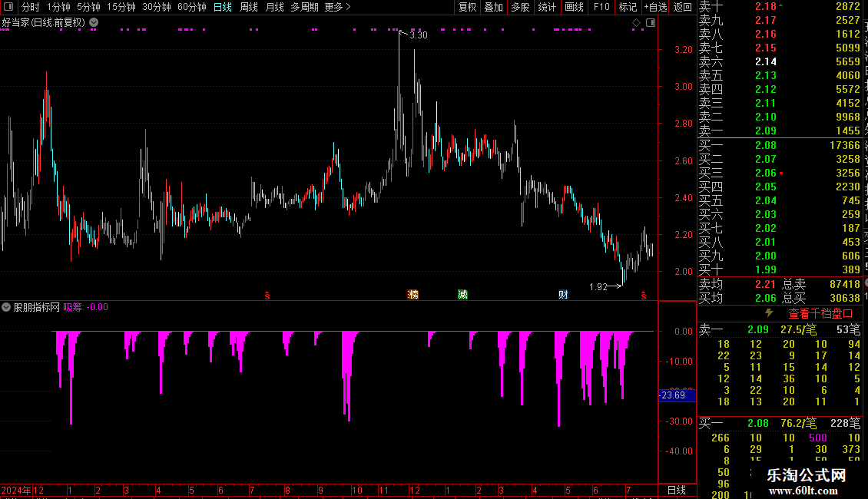Click the 2024年 label on the timeline
Image resolution: width=868 pixels, height=499 pixels.
pyautogui.click(x=16, y=490)
